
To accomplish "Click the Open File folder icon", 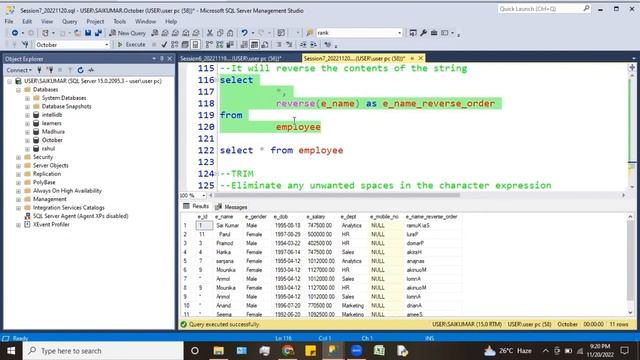I will tap(77, 33).
